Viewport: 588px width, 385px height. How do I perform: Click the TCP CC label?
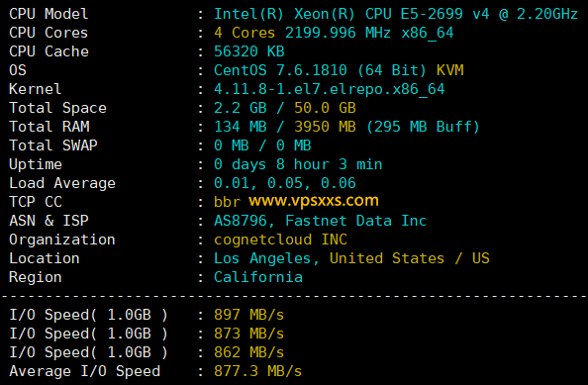pyautogui.click(x=36, y=202)
